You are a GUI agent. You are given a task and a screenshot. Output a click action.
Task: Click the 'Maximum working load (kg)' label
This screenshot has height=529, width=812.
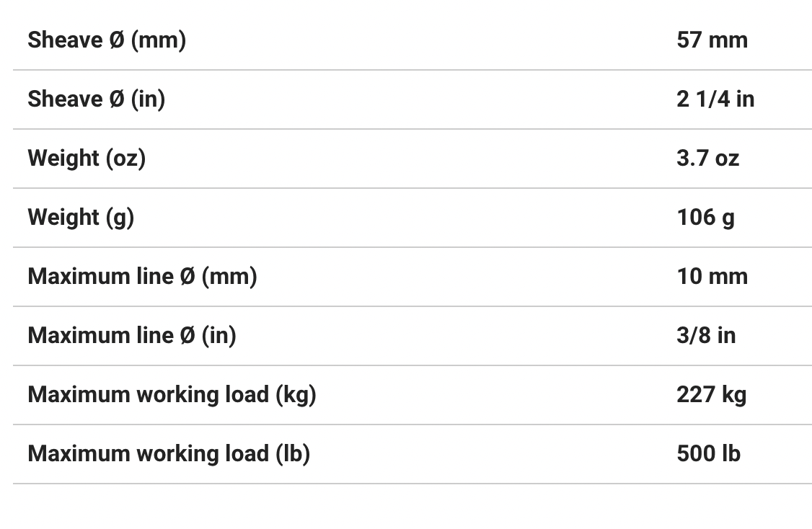172,394
